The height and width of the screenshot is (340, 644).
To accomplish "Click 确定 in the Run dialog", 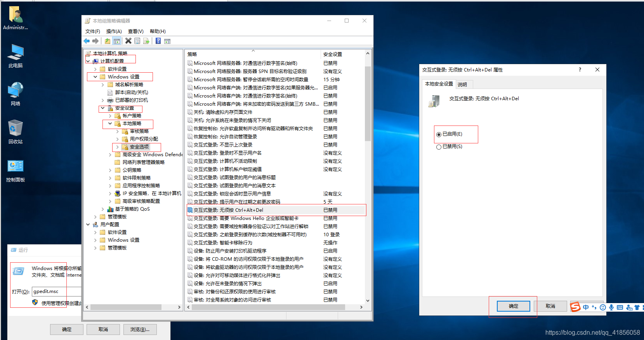I will pyautogui.click(x=67, y=330).
